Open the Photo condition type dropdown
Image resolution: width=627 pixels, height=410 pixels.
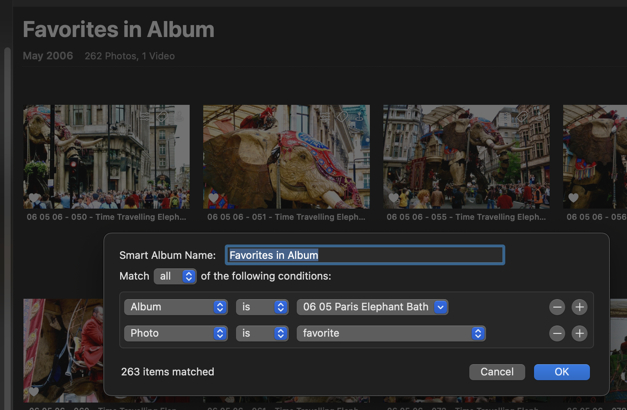pyautogui.click(x=176, y=333)
